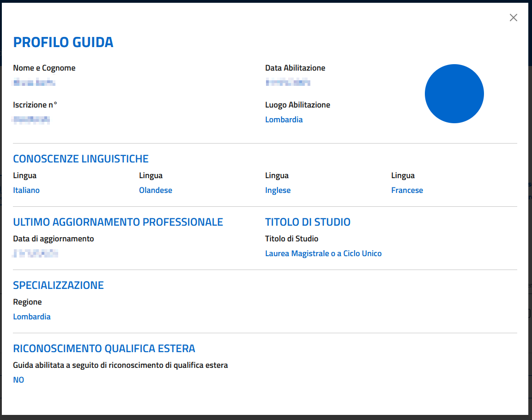Click the SPECIALIZZAZIONE section heading

[x=58, y=285]
